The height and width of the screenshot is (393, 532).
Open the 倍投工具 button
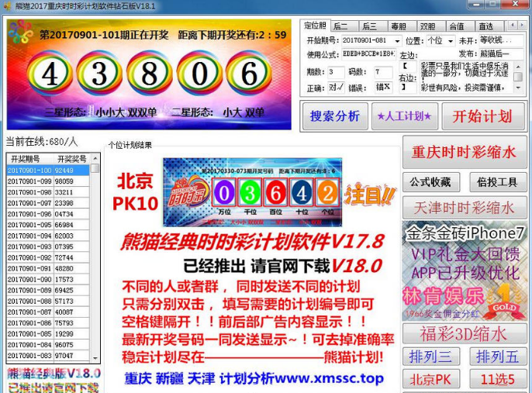pos(498,182)
